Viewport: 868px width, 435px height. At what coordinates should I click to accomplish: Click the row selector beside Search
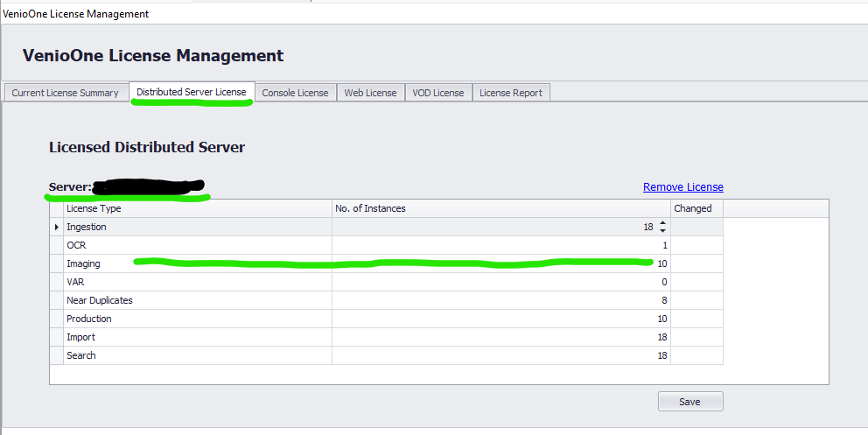point(57,355)
